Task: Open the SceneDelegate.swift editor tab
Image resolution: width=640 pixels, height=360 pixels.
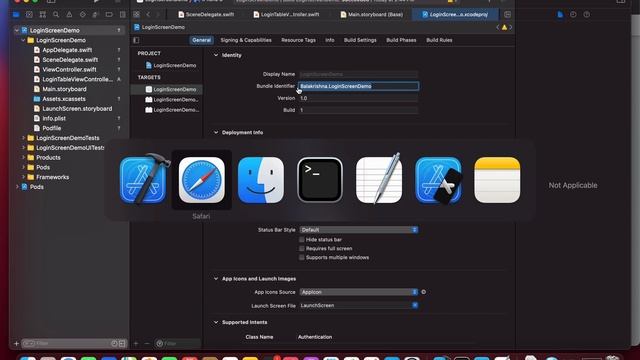Action: [x=206, y=14]
